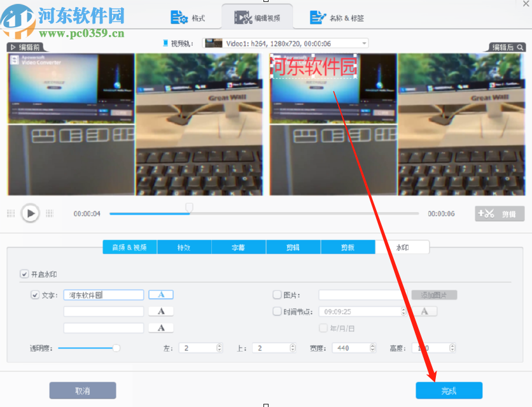This screenshot has width=532, height=407.
Task: Open font settings for third text line
Action: pyautogui.click(x=161, y=328)
